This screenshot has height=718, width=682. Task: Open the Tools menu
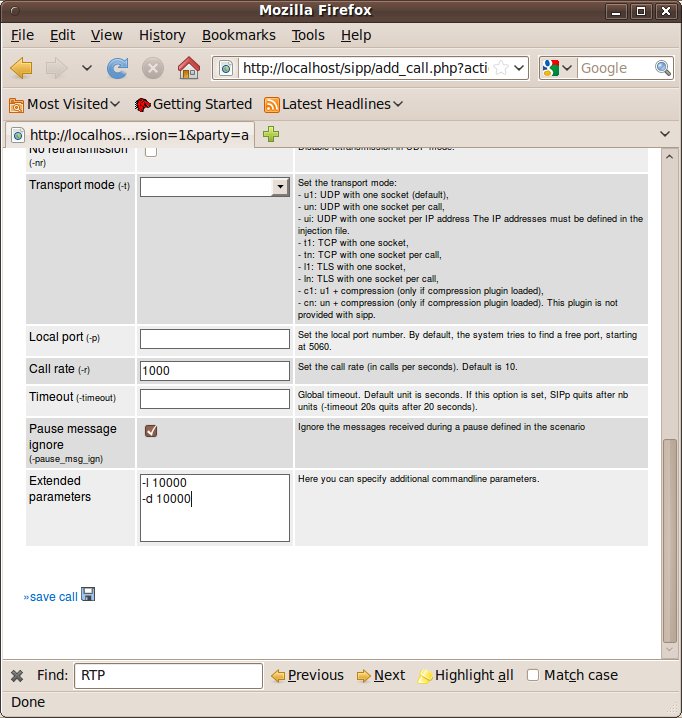point(308,35)
